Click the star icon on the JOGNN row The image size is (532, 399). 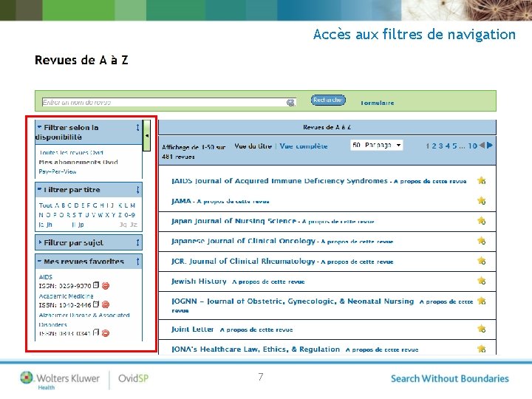point(482,301)
